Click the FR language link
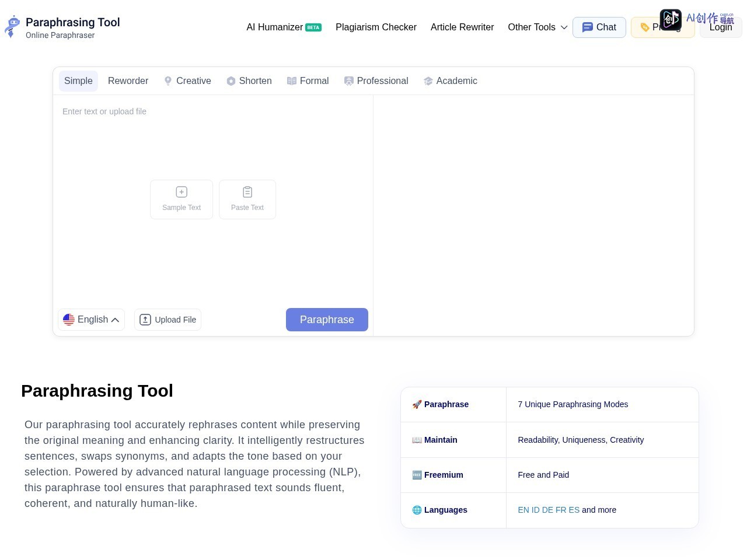This screenshot has width=747, height=560. [561, 510]
